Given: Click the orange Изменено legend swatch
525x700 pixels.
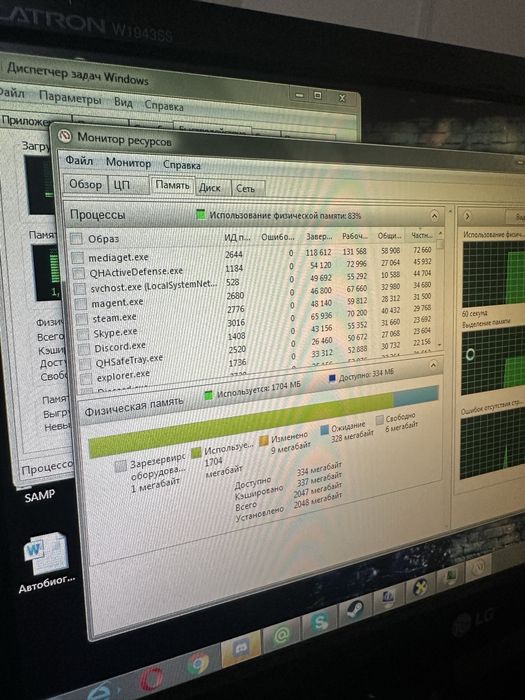Looking at the screenshot, I should [264, 440].
